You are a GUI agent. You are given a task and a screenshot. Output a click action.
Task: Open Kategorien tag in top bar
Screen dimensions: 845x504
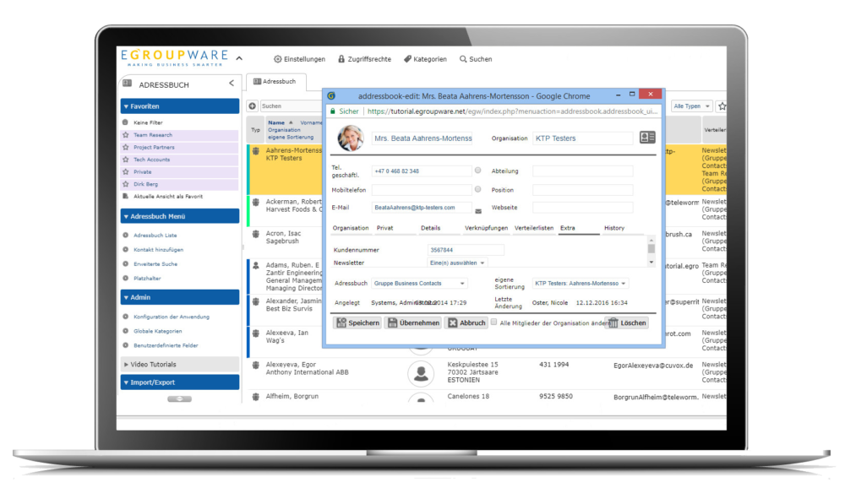tap(425, 59)
